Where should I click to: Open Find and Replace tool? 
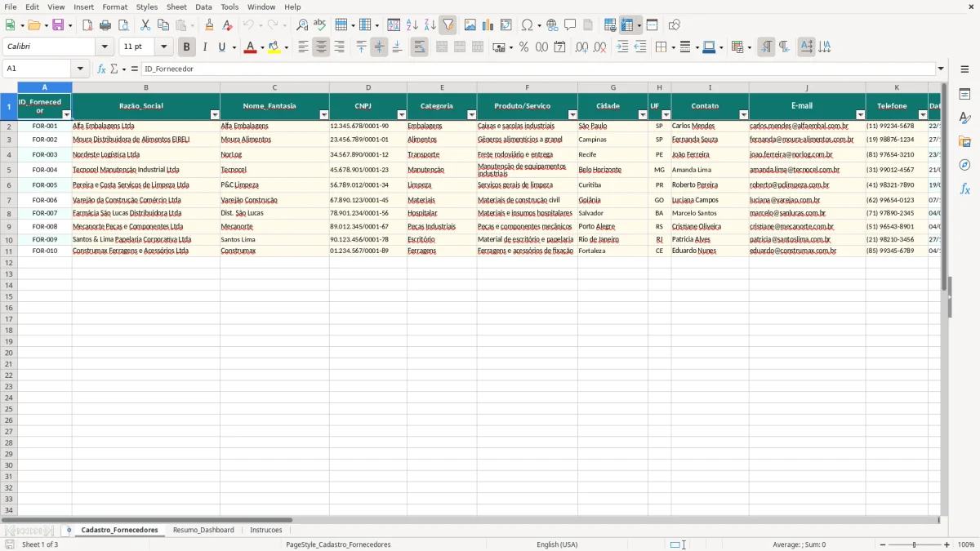(302, 25)
